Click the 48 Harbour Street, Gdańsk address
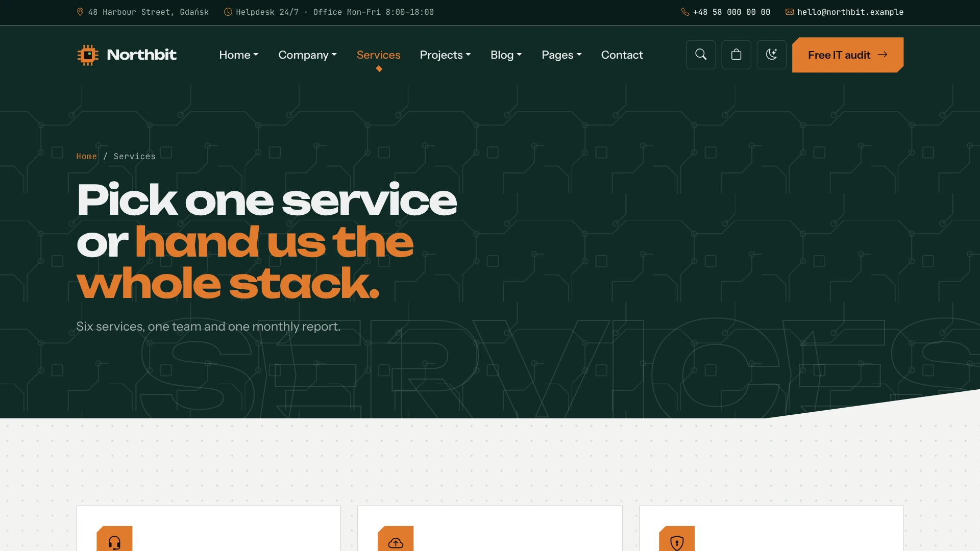Screen dimensions: 980x551 point(148,12)
